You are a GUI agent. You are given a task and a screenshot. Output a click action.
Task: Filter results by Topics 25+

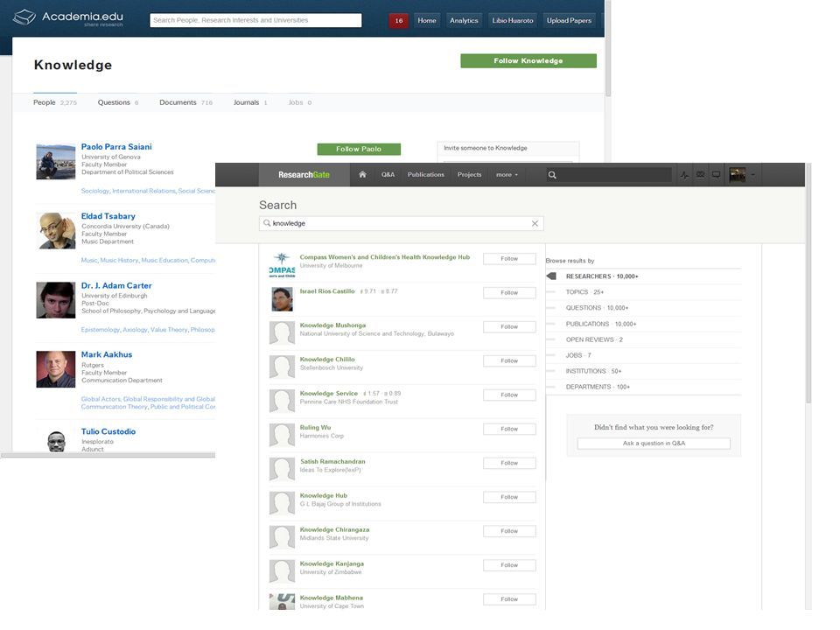click(x=584, y=292)
